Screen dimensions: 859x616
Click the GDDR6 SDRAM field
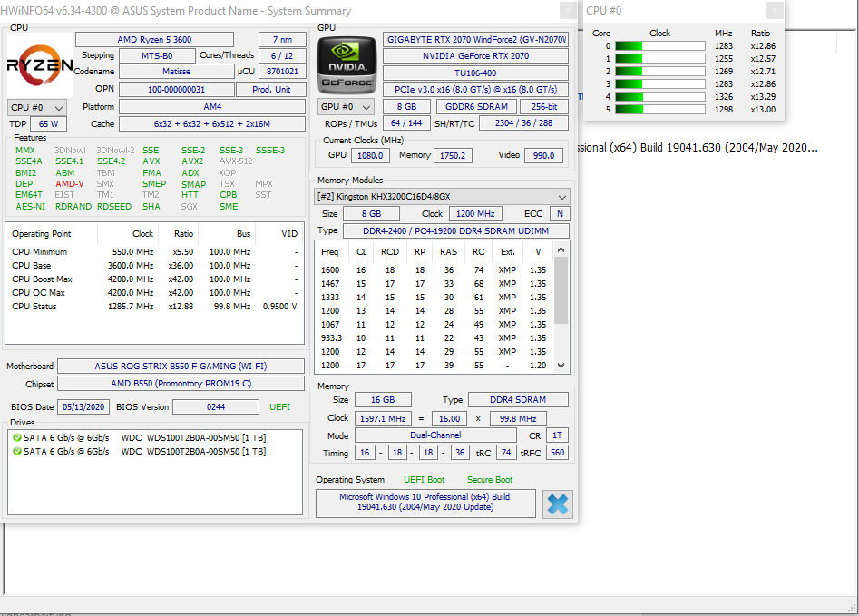[476, 107]
